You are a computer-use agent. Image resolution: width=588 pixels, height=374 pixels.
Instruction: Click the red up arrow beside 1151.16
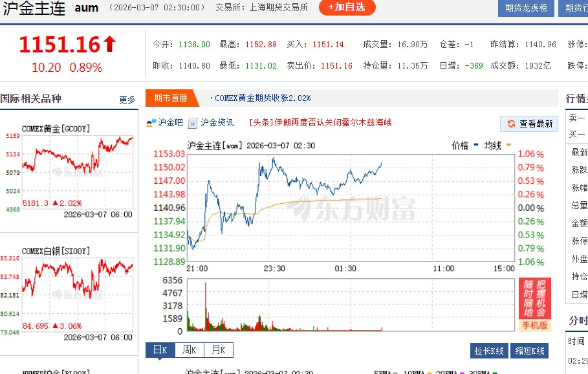point(109,43)
